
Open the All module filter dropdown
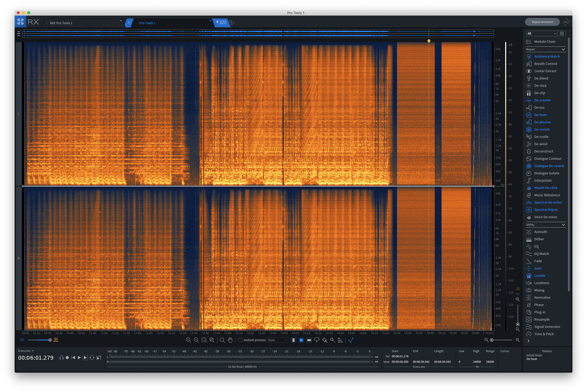tap(542, 33)
